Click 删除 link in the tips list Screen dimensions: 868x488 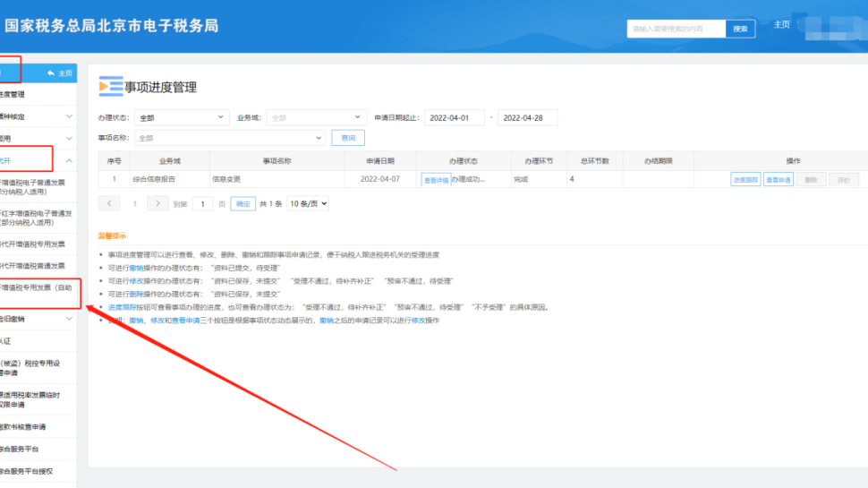136,294
